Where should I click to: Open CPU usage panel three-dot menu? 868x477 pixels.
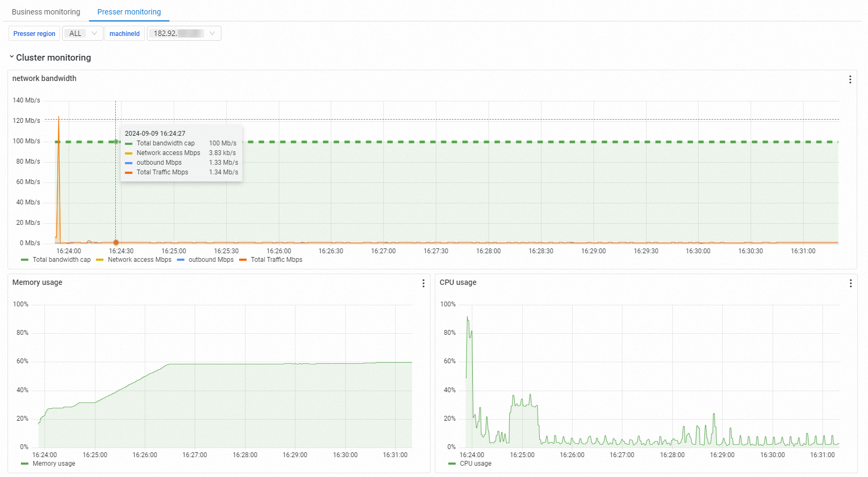pos(850,283)
